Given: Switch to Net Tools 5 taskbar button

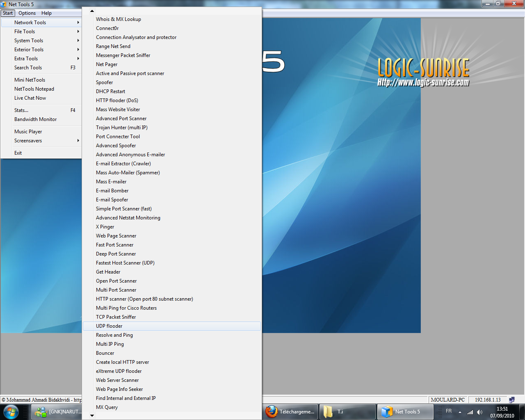Looking at the screenshot, I should click(405, 412).
